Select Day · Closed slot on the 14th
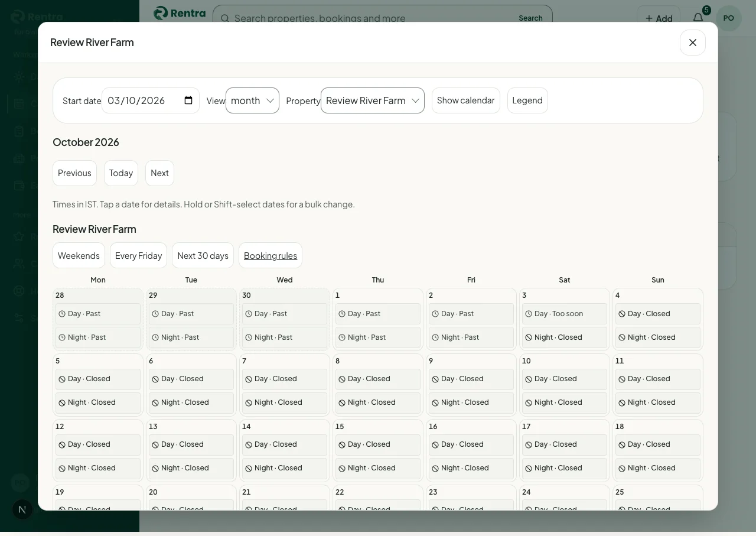The image size is (756, 536). (x=285, y=444)
